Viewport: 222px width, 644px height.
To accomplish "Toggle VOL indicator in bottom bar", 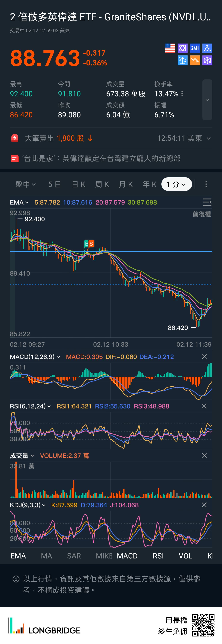I will tap(185, 556).
